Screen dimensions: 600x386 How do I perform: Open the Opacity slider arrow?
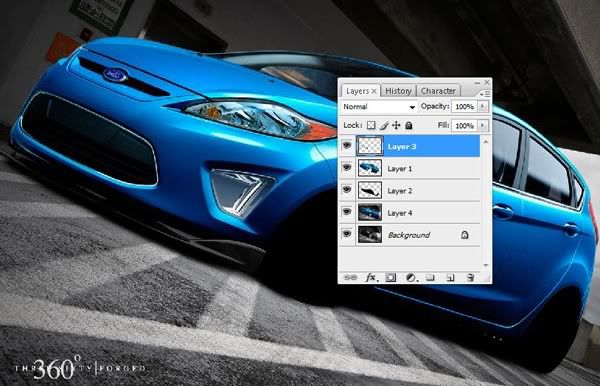(x=484, y=106)
